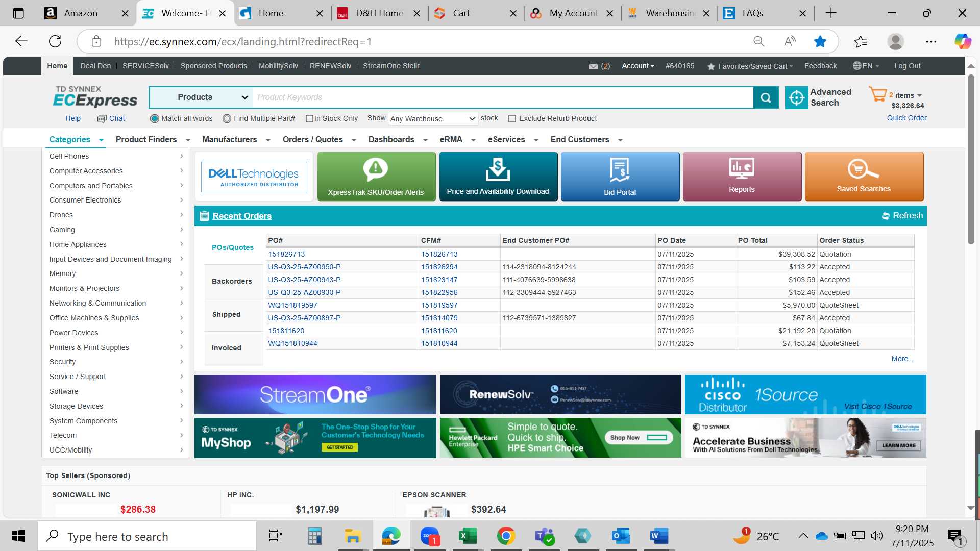Open the Bid Portal tile

(620, 177)
